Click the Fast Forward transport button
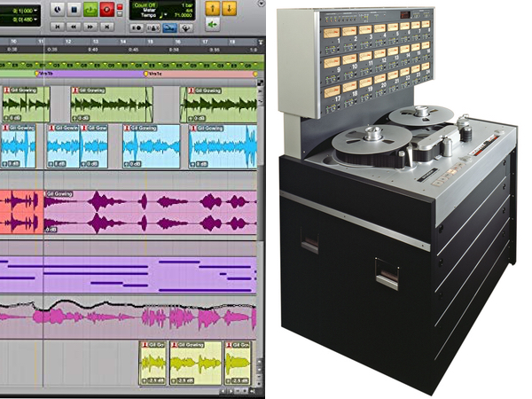Viewport: 532px width, 399px height. click(90, 27)
